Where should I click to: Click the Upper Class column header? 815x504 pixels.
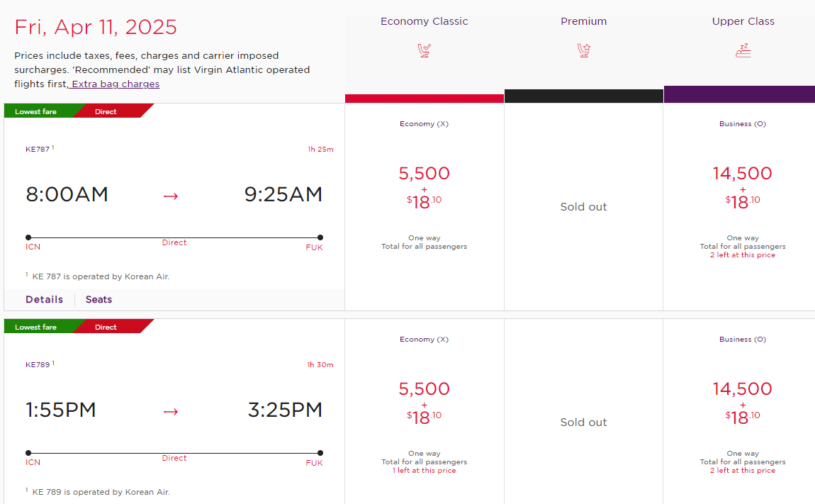(x=743, y=21)
